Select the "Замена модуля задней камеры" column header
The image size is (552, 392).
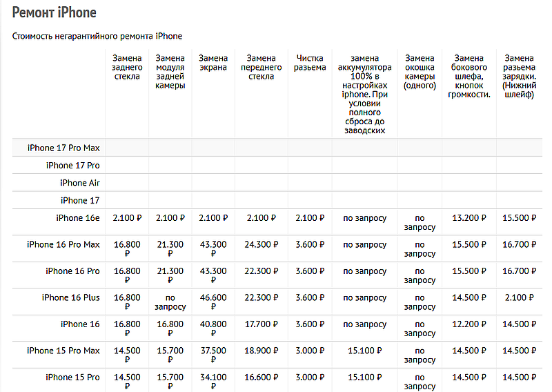[x=170, y=72]
